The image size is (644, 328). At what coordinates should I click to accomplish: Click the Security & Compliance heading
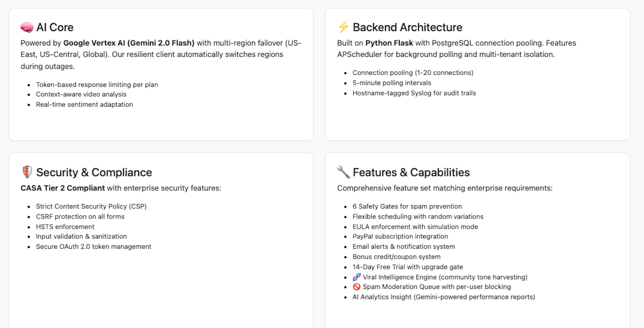point(94,172)
